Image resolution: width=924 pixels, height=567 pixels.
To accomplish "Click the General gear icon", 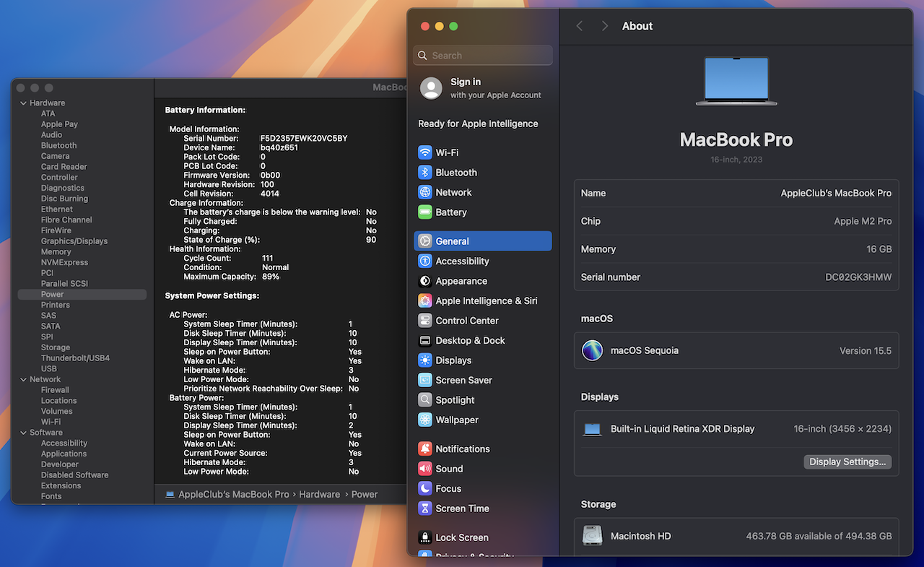I will [x=425, y=241].
